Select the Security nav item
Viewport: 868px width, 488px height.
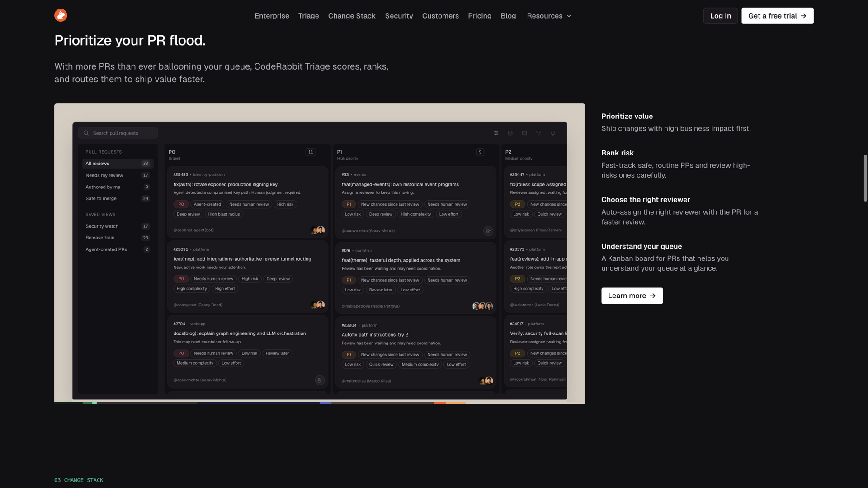pyautogui.click(x=399, y=16)
